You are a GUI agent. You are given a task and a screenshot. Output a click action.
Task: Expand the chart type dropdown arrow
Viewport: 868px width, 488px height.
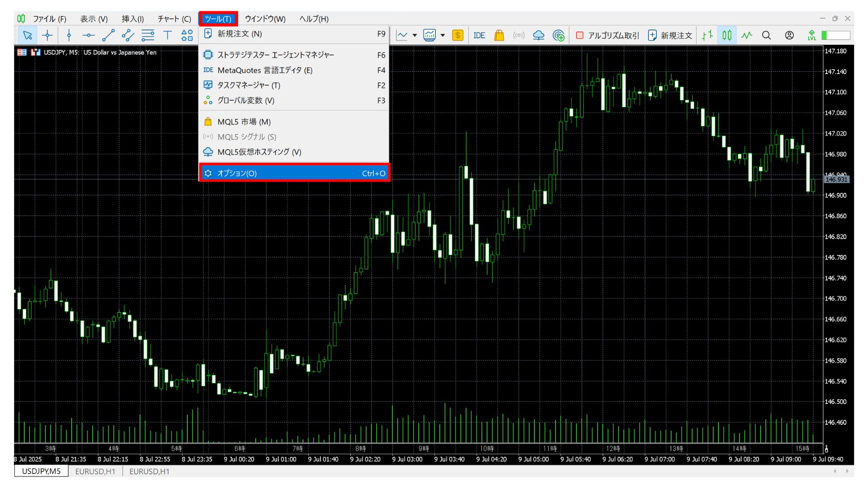pyautogui.click(x=415, y=35)
